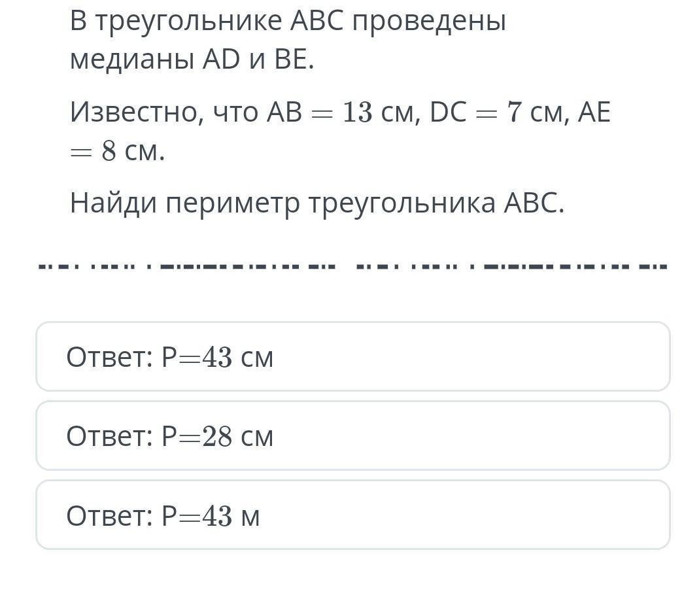Click the number 28 in second answer
Screen dimensions: 684x616
click(x=217, y=437)
